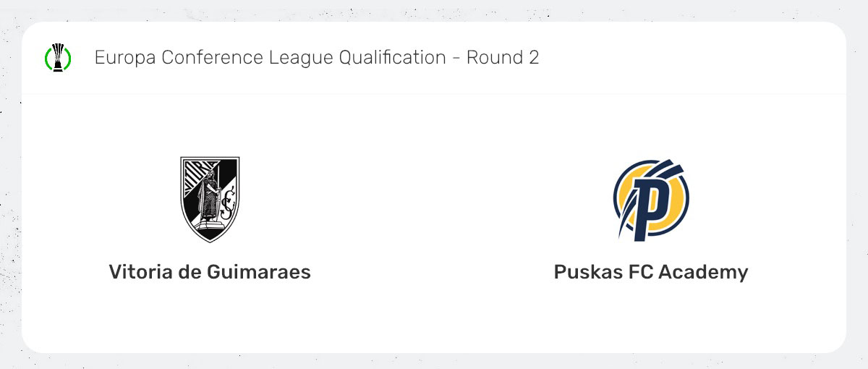Select the "Round 2" label in header
The width and height of the screenshot is (868, 369).
pos(503,58)
